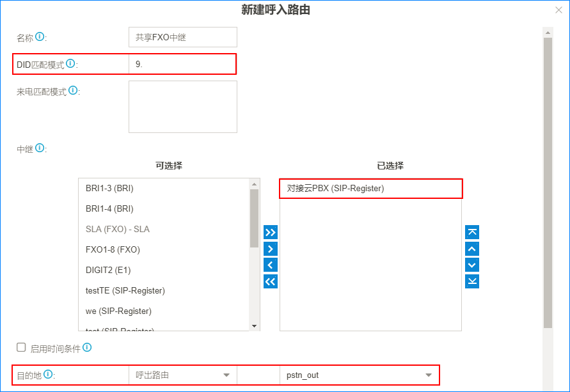
Task: Click the move all left double-arrow button
Action: pyautogui.click(x=271, y=281)
